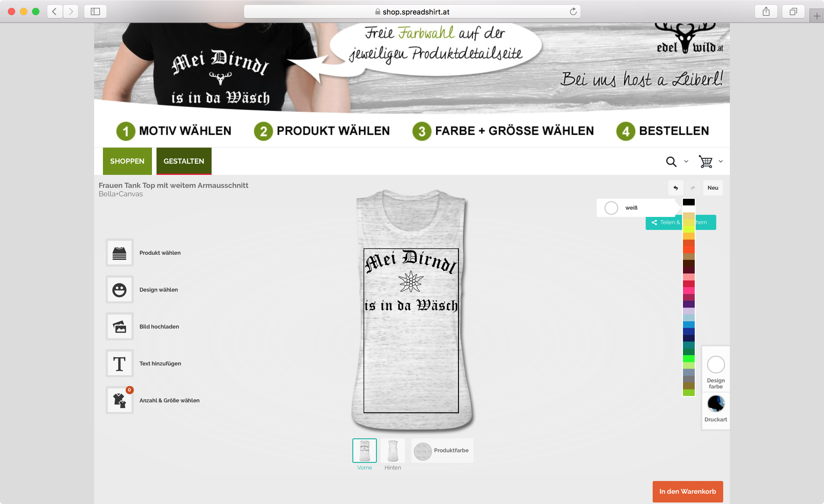This screenshot has height=504, width=824.
Task: Click the Safari share icon
Action: pyautogui.click(x=766, y=12)
